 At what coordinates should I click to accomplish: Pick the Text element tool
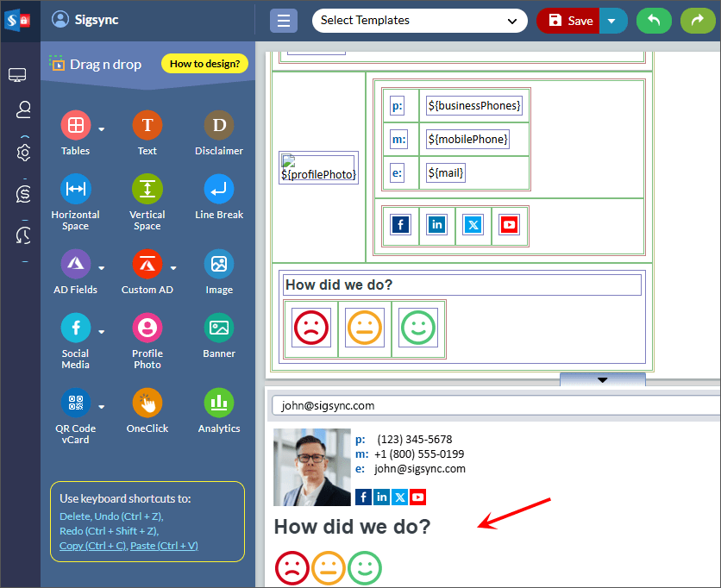(147, 126)
